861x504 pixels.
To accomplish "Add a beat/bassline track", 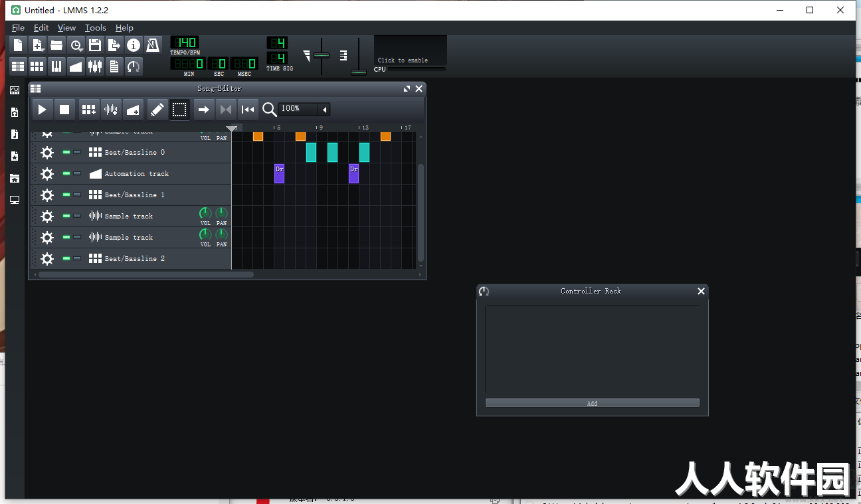I will [88, 110].
